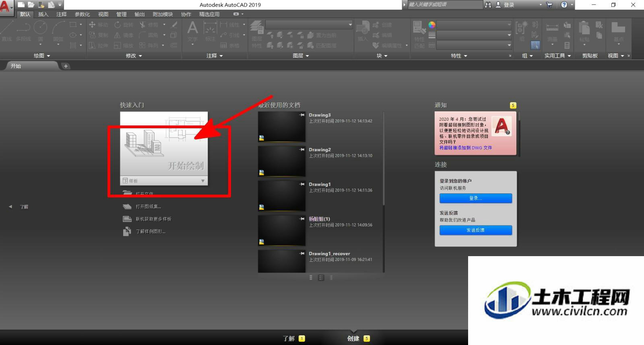
Task: Click the Open folder icon in quick access toolbar
Action: tap(31, 5)
